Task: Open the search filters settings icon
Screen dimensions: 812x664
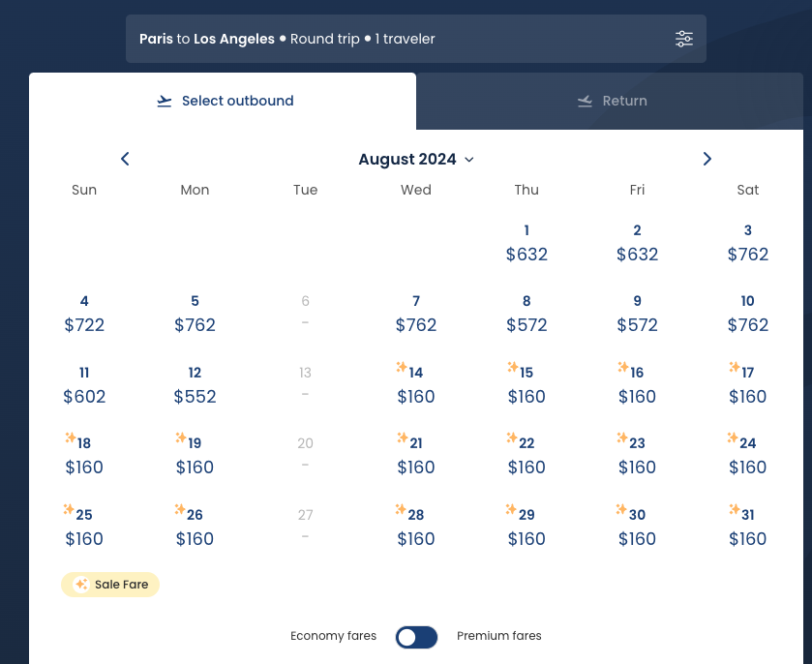Action: (683, 39)
